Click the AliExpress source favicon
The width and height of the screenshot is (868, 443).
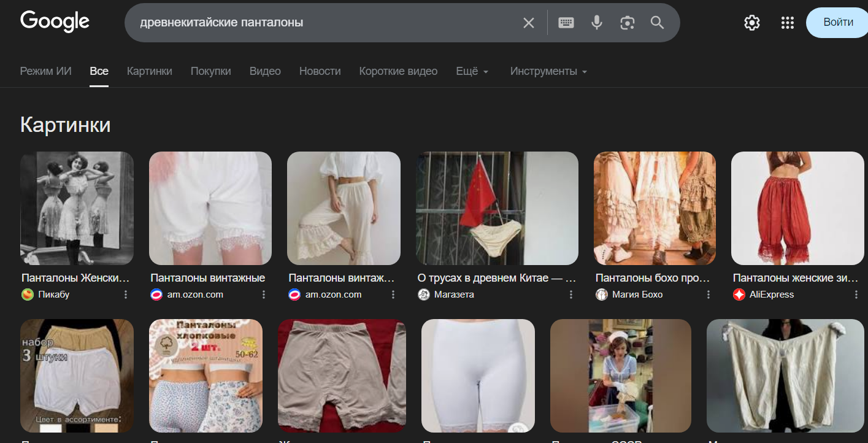tap(739, 295)
